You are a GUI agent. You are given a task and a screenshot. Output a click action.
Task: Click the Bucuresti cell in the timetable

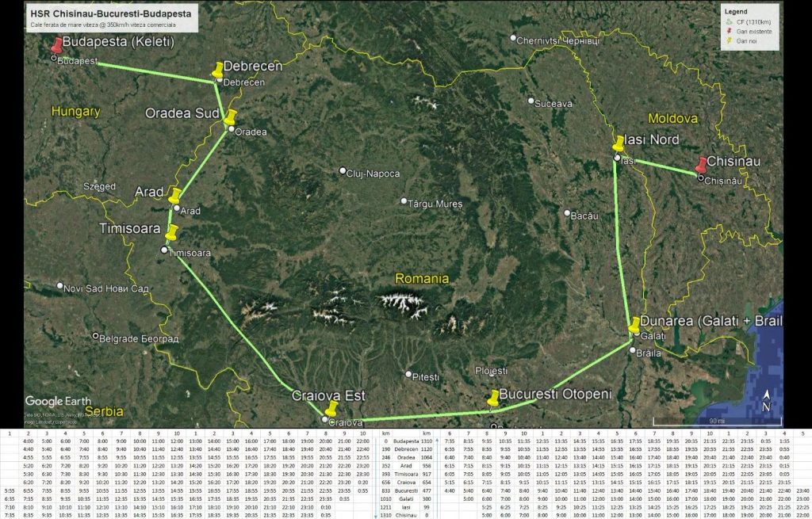pyautogui.click(x=406, y=490)
